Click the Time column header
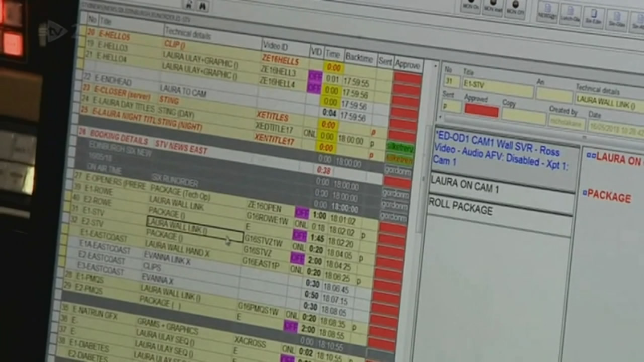 point(333,54)
